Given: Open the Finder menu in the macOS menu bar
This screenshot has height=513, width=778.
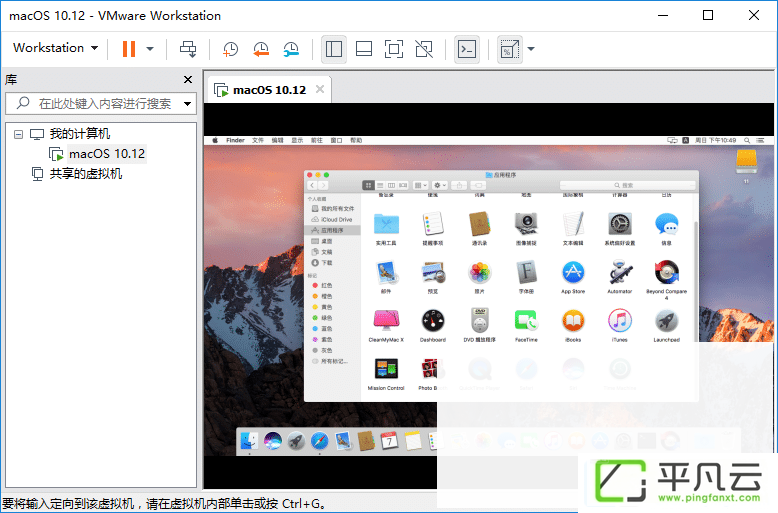Looking at the screenshot, I should [235, 140].
